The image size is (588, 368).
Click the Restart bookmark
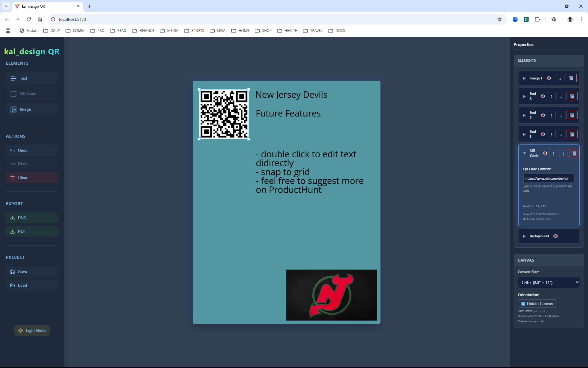[28, 31]
